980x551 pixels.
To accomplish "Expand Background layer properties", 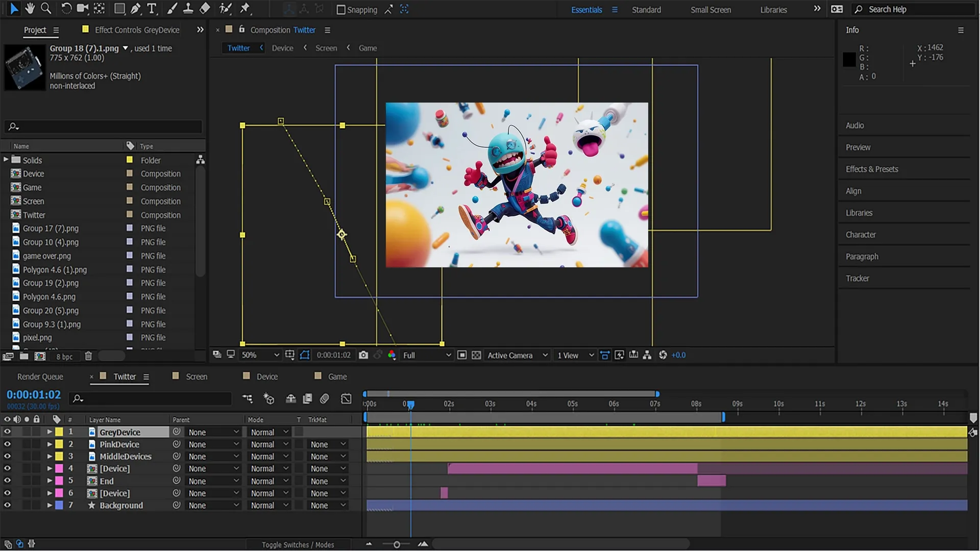I will click(50, 506).
